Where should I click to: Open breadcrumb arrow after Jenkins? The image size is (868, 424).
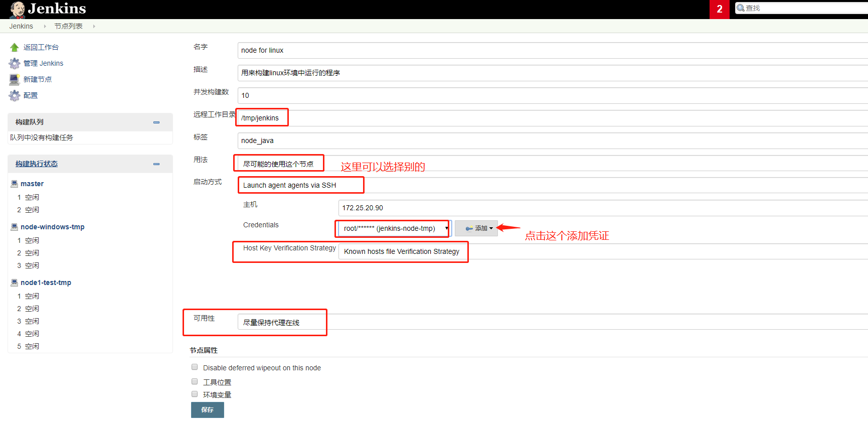point(45,26)
